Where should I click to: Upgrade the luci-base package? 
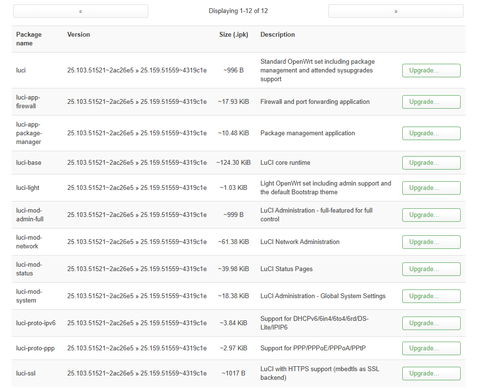pos(431,163)
